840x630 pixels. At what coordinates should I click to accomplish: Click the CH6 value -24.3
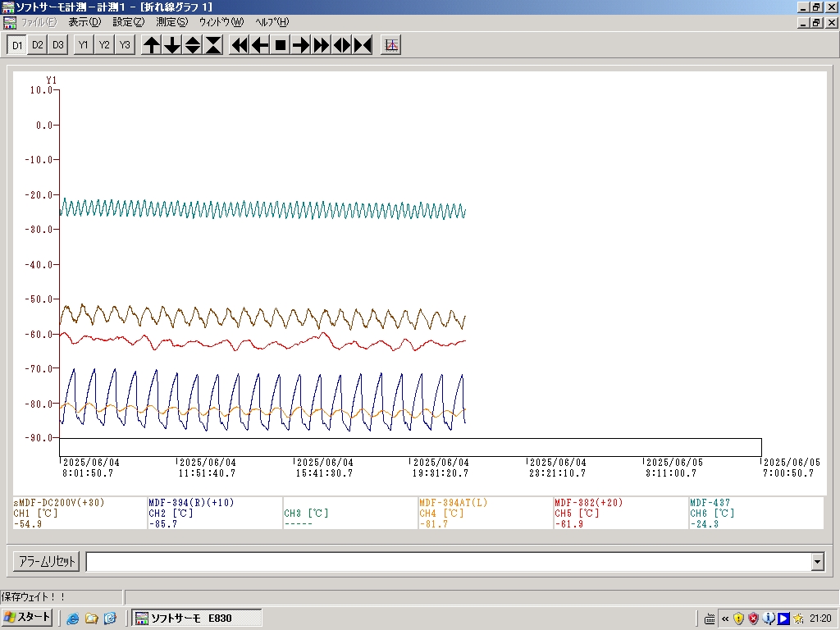(x=705, y=524)
